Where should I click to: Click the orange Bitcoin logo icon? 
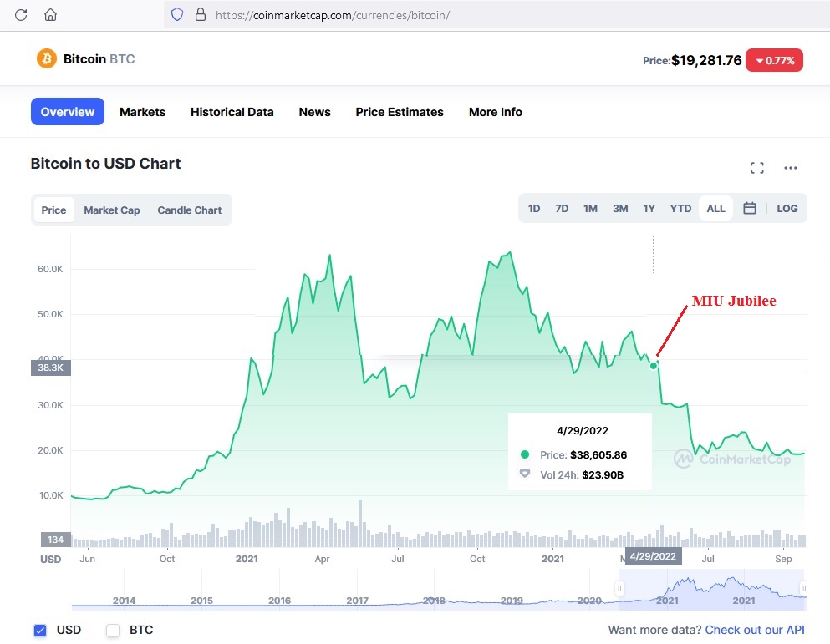click(47, 58)
